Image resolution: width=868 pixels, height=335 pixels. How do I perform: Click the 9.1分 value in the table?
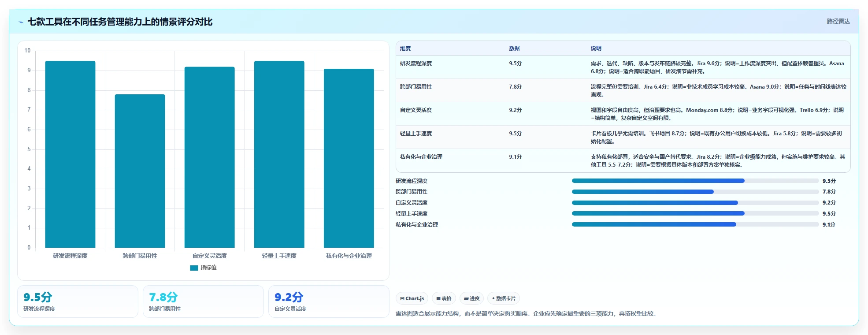click(516, 157)
